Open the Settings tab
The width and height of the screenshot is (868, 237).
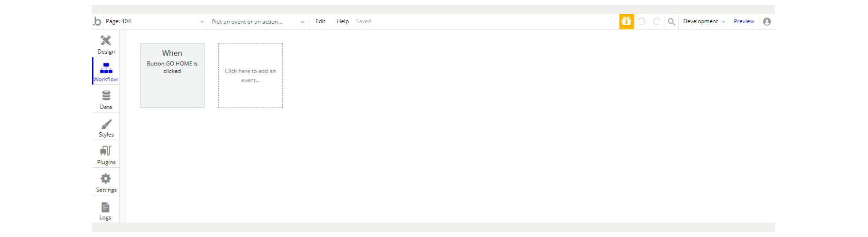coord(106,182)
